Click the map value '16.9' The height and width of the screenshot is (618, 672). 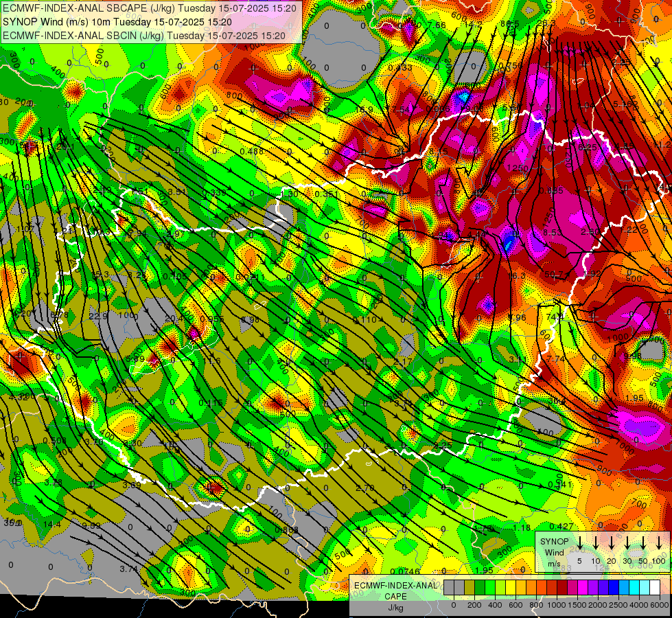(x=364, y=109)
